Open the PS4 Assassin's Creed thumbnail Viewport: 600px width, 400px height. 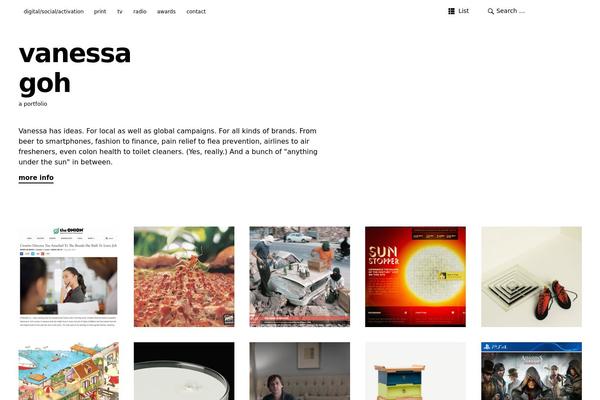click(532, 371)
